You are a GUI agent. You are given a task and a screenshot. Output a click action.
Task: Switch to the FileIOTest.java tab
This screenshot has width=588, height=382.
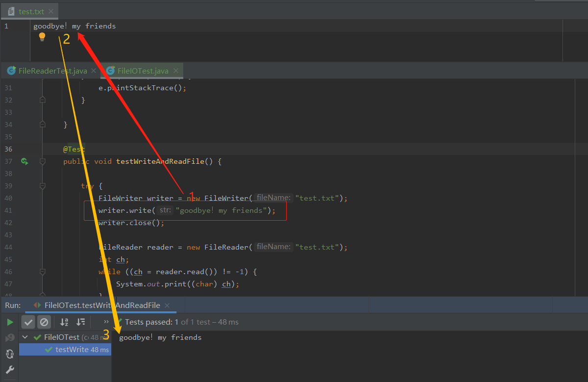[x=143, y=71]
